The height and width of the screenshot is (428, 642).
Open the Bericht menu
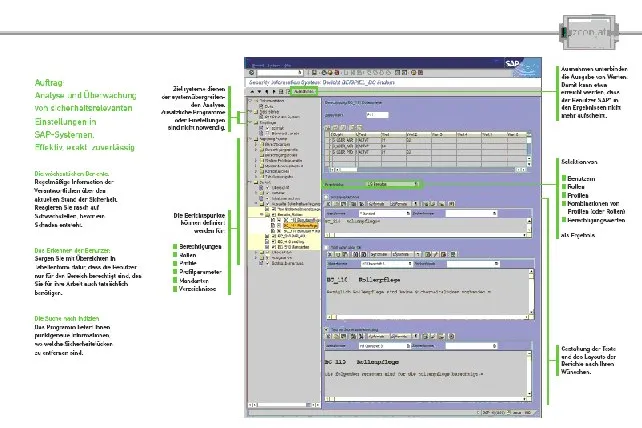[x=258, y=65]
